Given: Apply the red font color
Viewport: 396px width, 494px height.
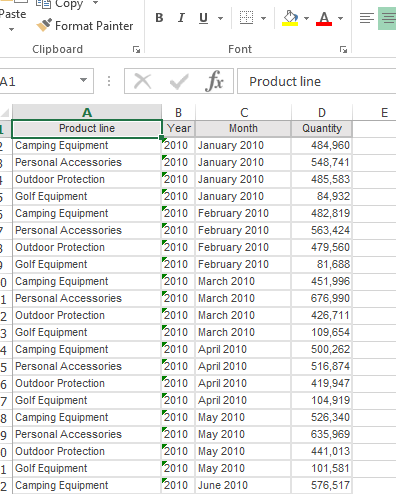Looking at the screenshot, I should pos(324,18).
